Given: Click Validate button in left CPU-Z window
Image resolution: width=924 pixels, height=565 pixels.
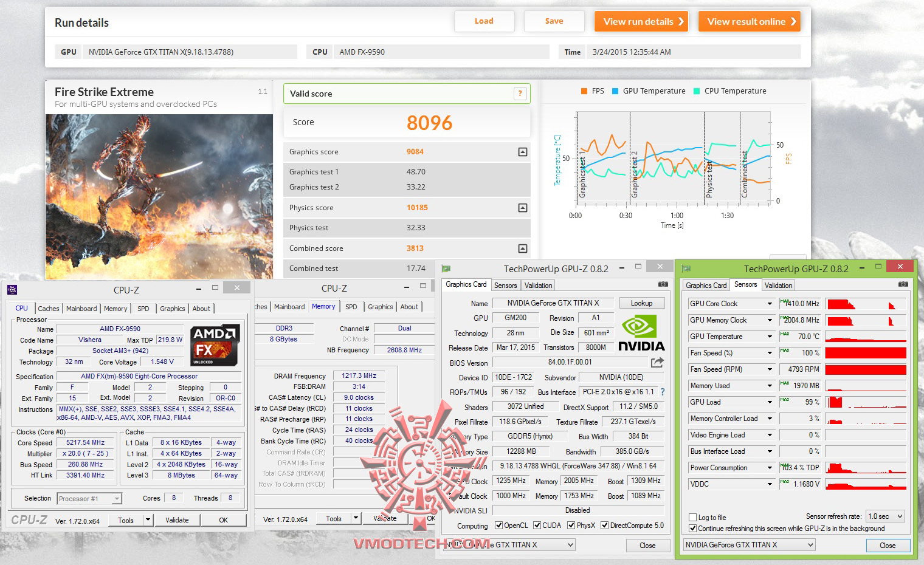Looking at the screenshot, I should [x=178, y=520].
